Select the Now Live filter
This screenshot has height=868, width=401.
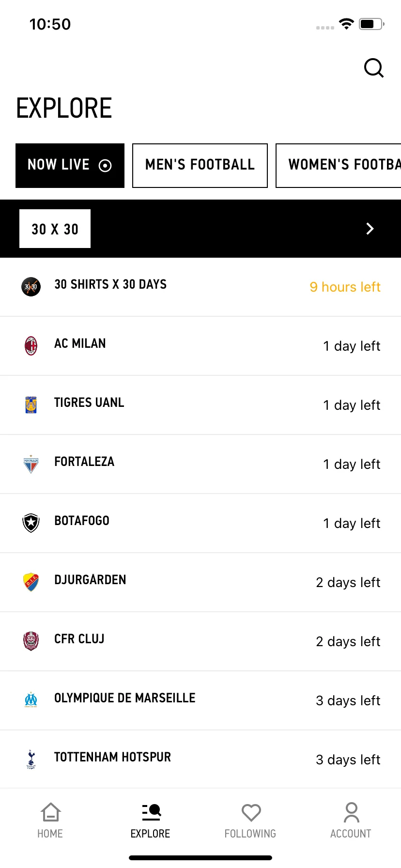coord(70,166)
